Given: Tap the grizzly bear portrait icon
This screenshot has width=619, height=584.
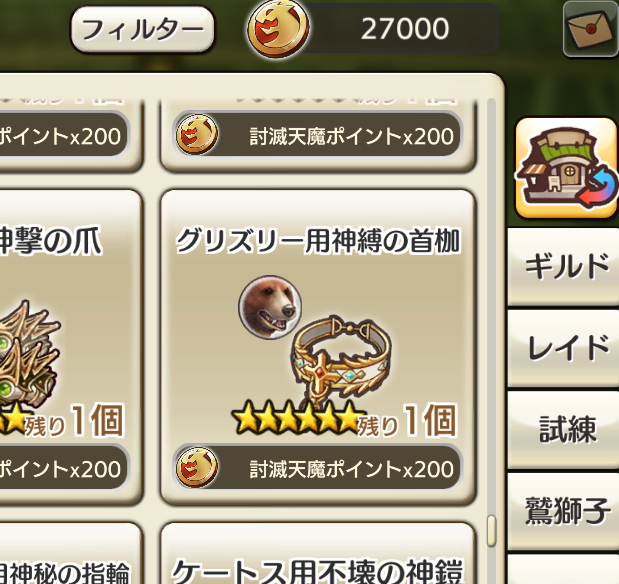Looking at the screenshot, I should click(x=270, y=307).
